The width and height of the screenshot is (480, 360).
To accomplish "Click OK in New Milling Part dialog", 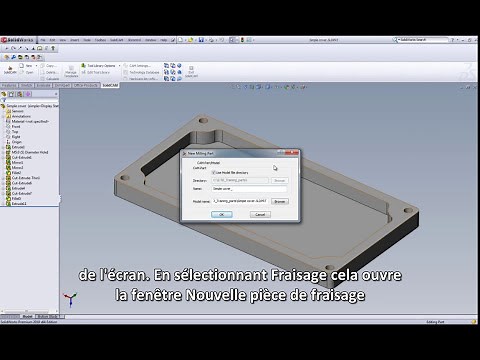I will coord(222,214).
